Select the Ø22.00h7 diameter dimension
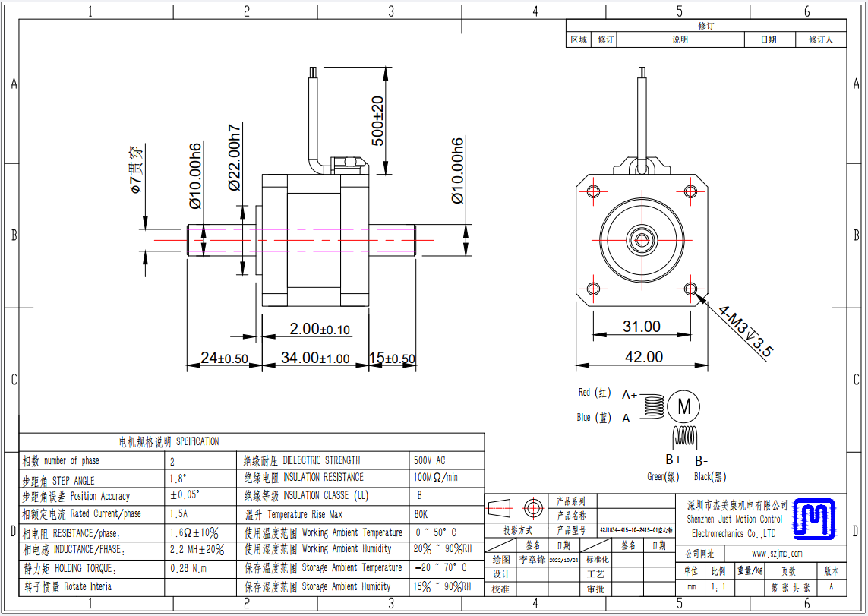 234,156
